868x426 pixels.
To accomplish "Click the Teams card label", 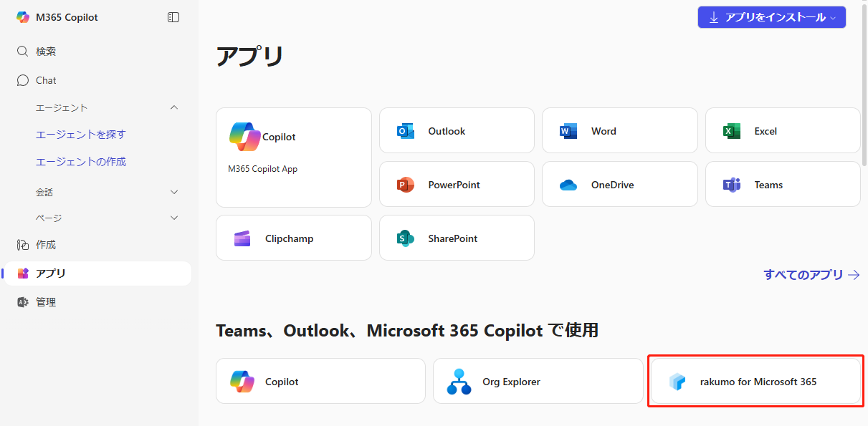I will (768, 185).
